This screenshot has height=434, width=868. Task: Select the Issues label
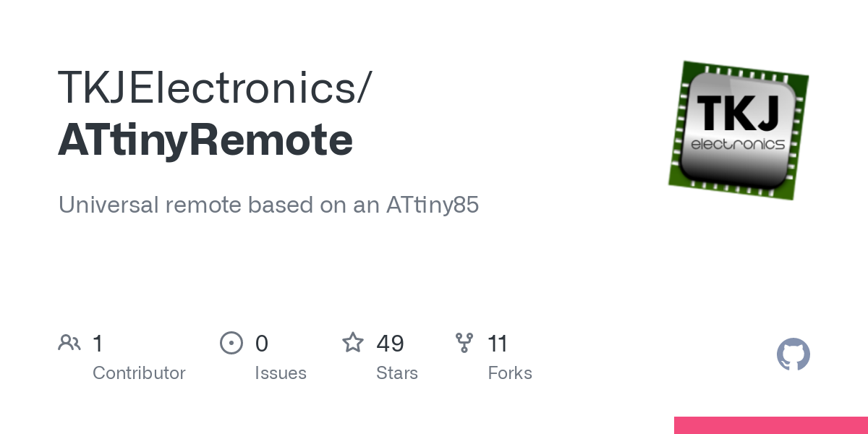[281, 373]
